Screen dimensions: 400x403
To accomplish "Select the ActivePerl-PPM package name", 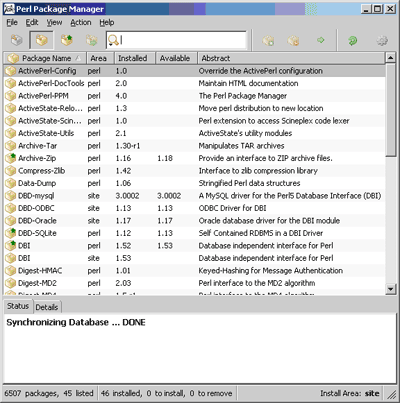I will 43,96.
